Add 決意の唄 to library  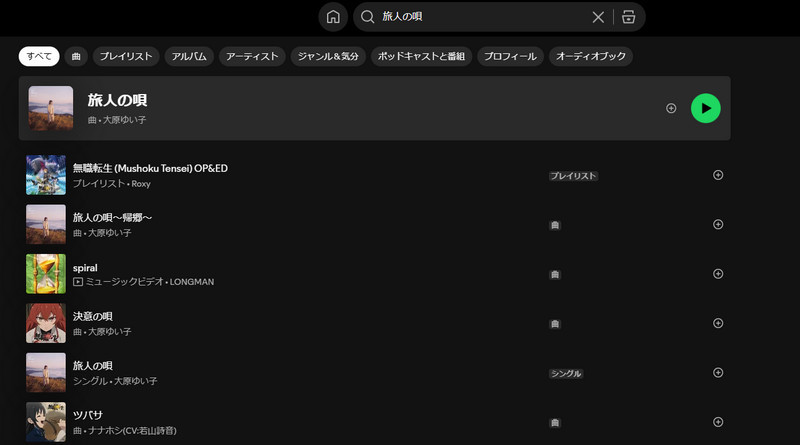[718, 323]
